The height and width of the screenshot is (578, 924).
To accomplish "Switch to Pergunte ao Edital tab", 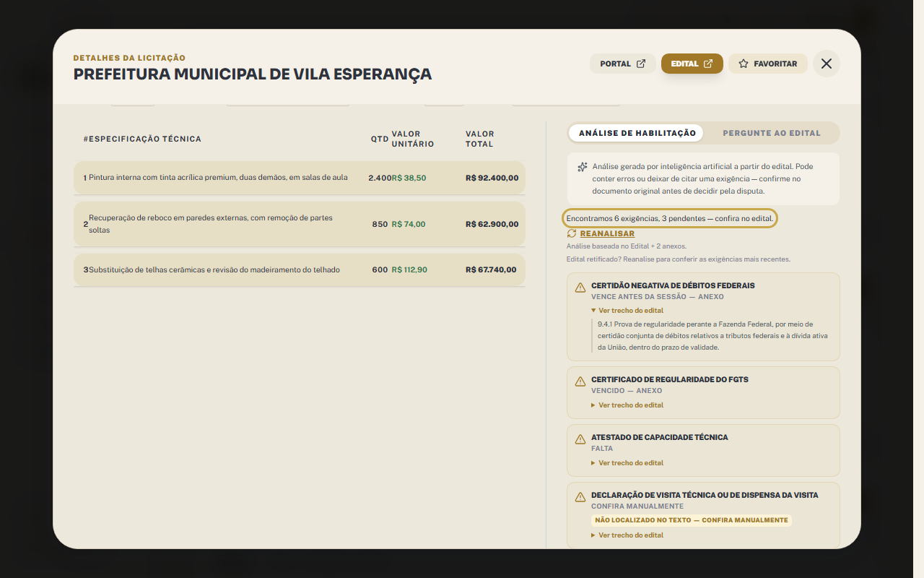I will click(x=772, y=133).
